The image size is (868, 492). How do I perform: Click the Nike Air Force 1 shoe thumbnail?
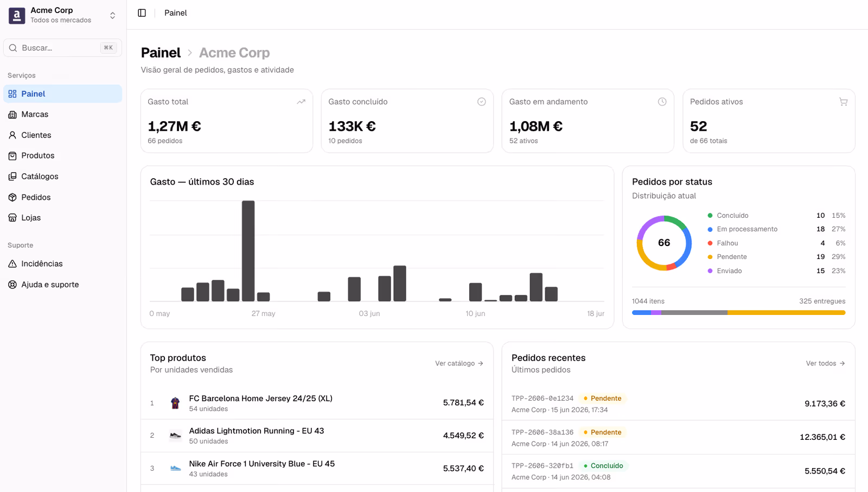click(175, 468)
